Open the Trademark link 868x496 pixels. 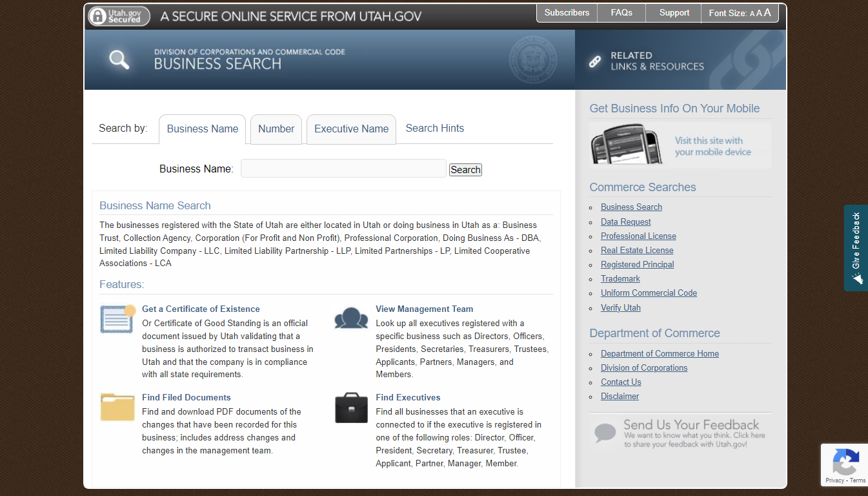[x=620, y=279]
